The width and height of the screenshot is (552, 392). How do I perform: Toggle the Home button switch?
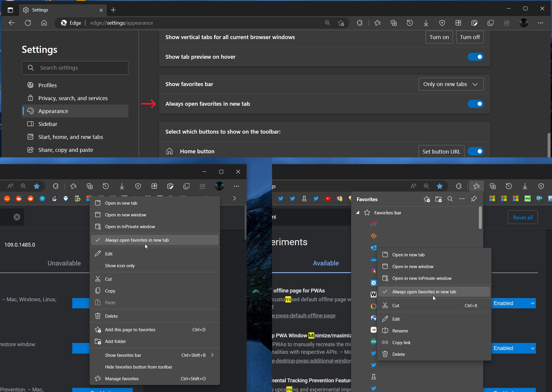pyautogui.click(x=476, y=151)
